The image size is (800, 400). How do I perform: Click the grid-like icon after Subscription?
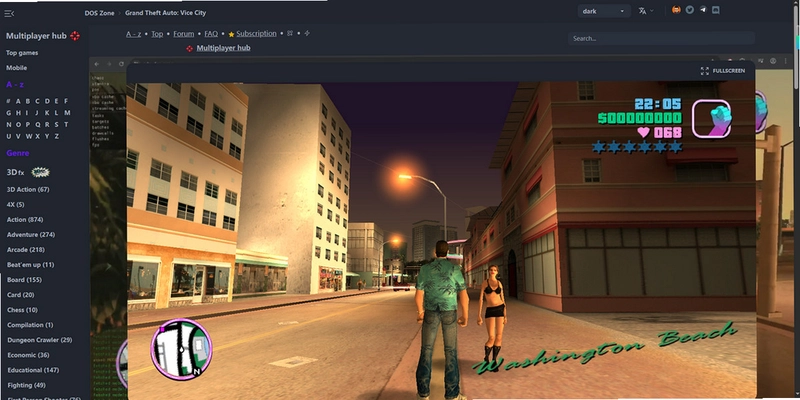290,33
